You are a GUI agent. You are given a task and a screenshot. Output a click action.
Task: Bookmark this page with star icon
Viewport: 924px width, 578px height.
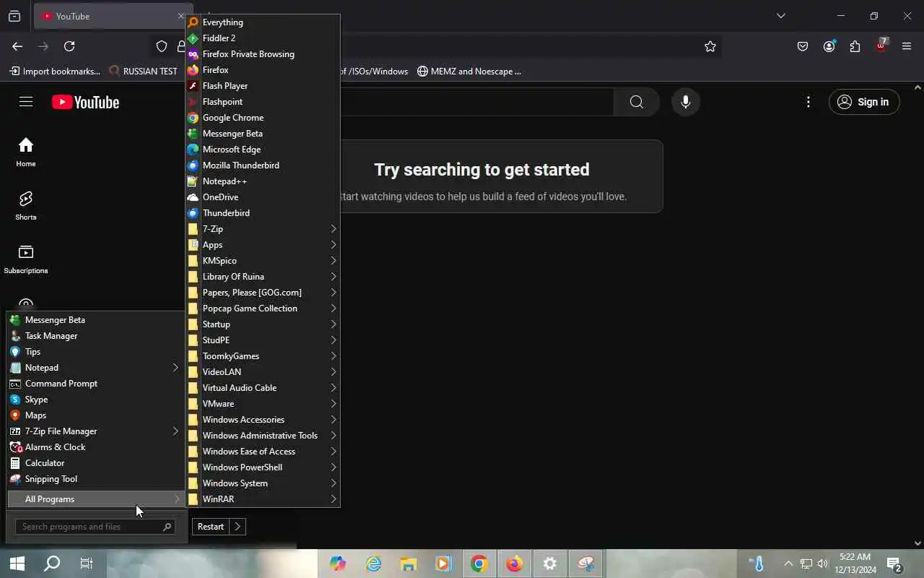pyautogui.click(x=710, y=46)
